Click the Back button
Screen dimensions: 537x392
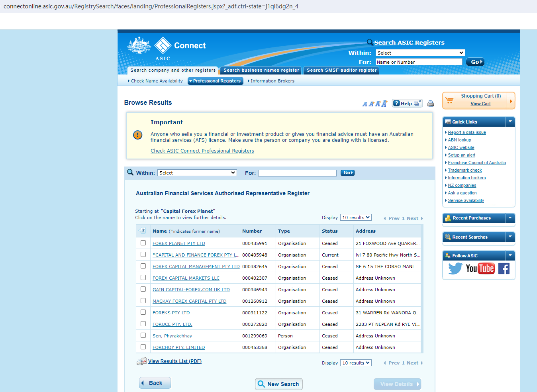point(155,383)
